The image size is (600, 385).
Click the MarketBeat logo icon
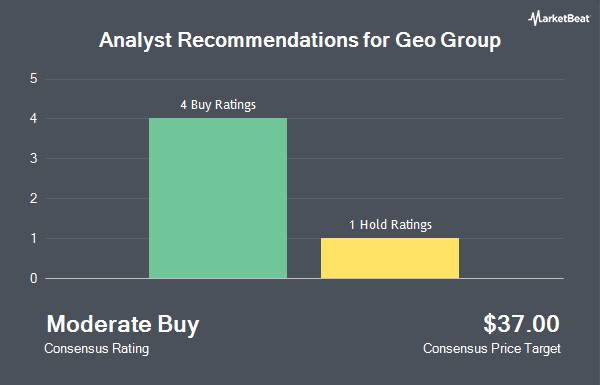[x=534, y=18]
